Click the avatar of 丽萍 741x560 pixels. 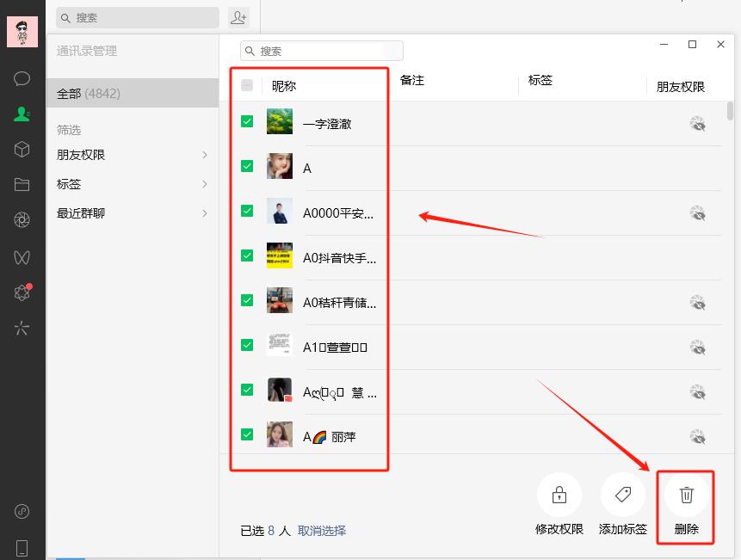tap(280, 434)
